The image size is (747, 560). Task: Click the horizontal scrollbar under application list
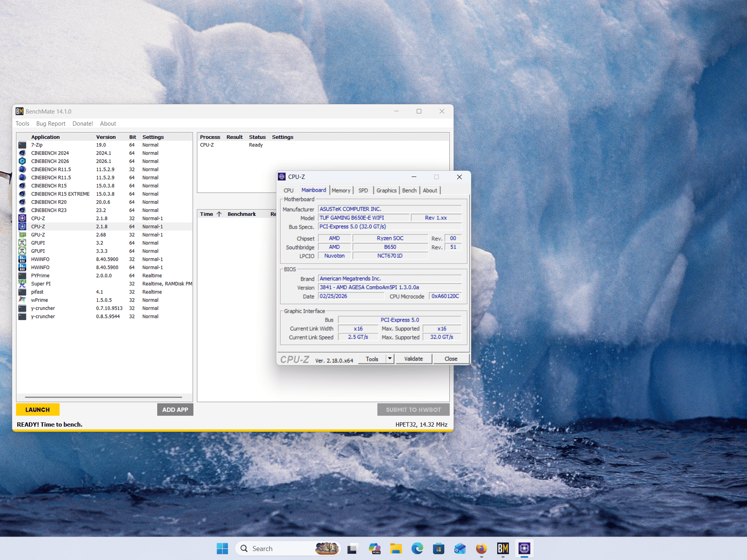(x=103, y=397)
